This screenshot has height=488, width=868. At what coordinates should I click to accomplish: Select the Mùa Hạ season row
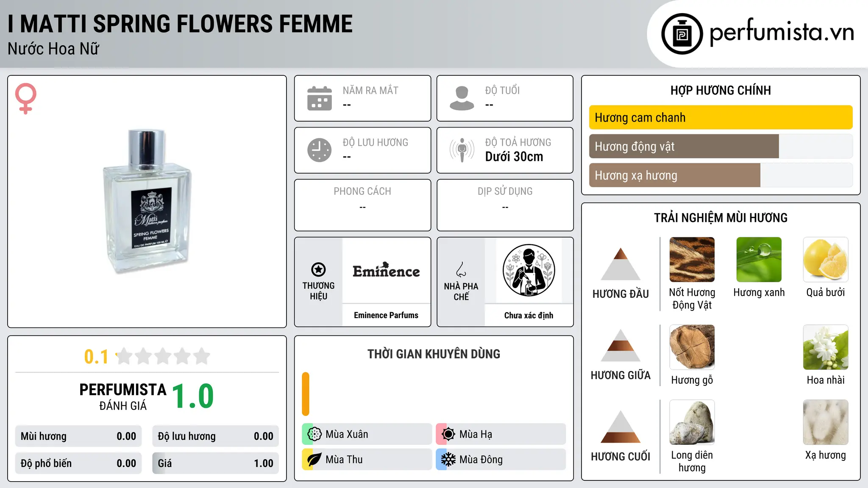click(x=501, y=434)
